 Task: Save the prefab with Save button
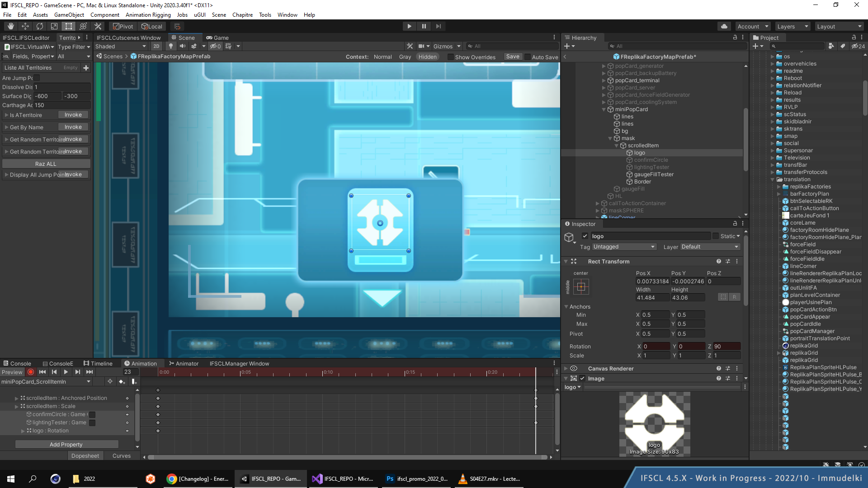[x=513, y=56]
